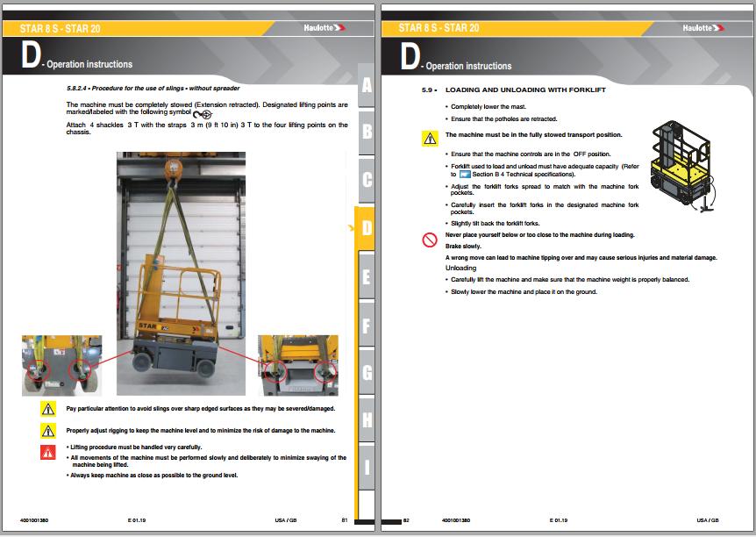
Task: Click warning triangle beside 'Pay particular attention' note
Action: [49, 409]
